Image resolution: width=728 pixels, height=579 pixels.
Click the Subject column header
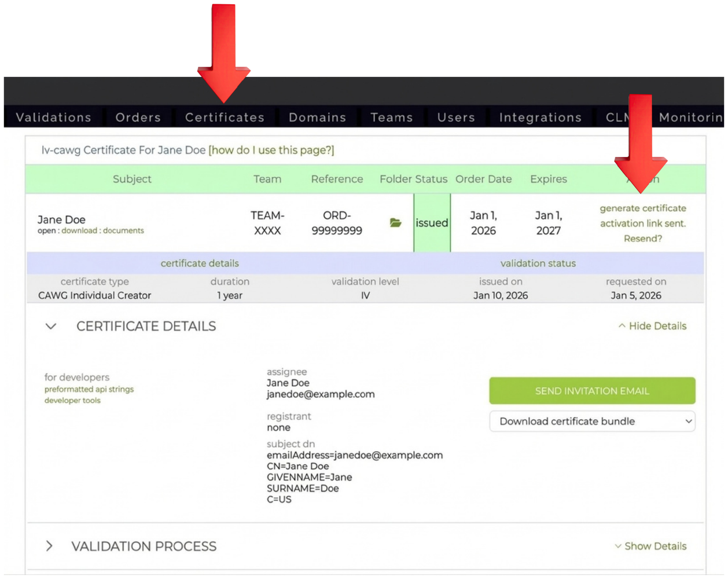(x=132, y=179)
